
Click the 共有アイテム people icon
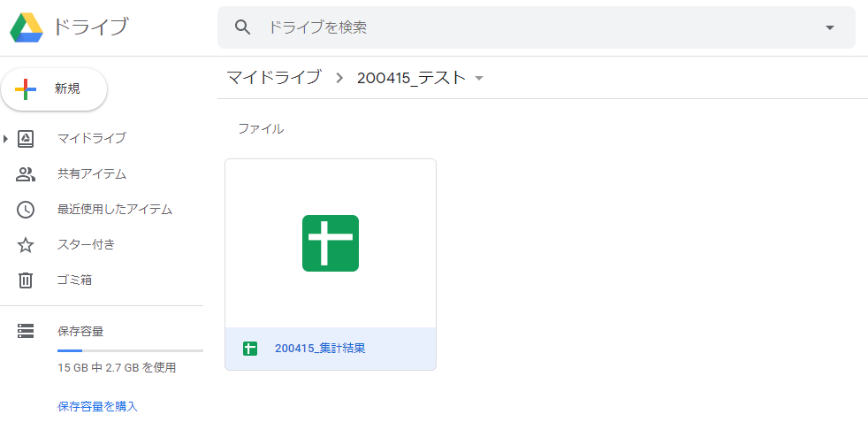tap(26, 174)
